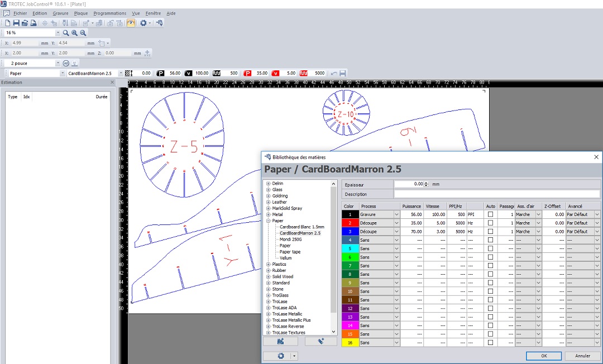
Task: Click the Annuler button
Action: click(x=582, y=356)
